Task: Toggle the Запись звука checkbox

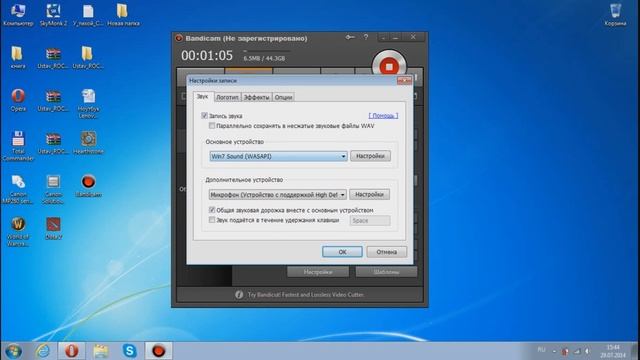Action: pos(204,116)
